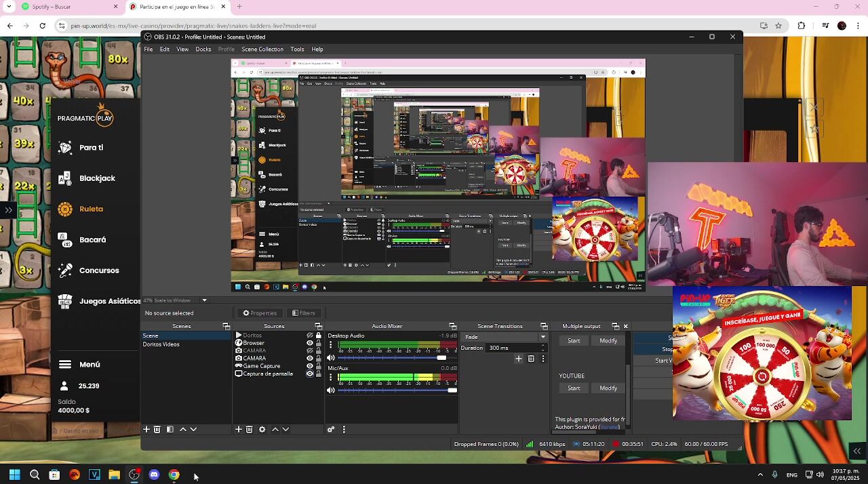Open Desktop Audio three-dot options
The height and width of the screenshot is (484, 868).
[x=331, y=345]
